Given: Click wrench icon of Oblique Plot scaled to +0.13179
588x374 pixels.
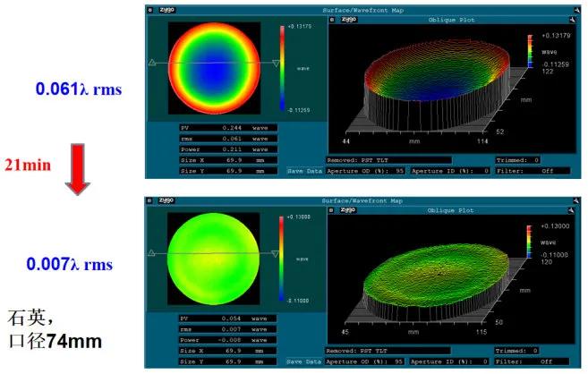Looking at the screenshot, I should (572, 20).
